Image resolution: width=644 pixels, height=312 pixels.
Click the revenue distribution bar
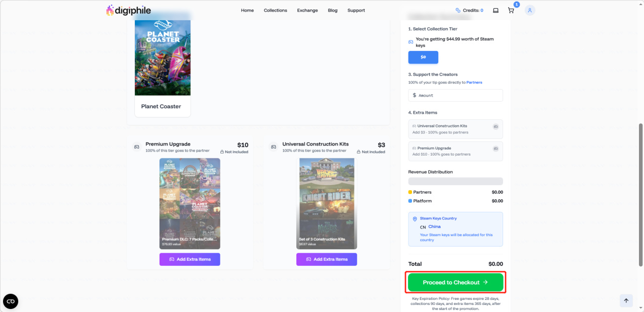(x=455, y=181)
